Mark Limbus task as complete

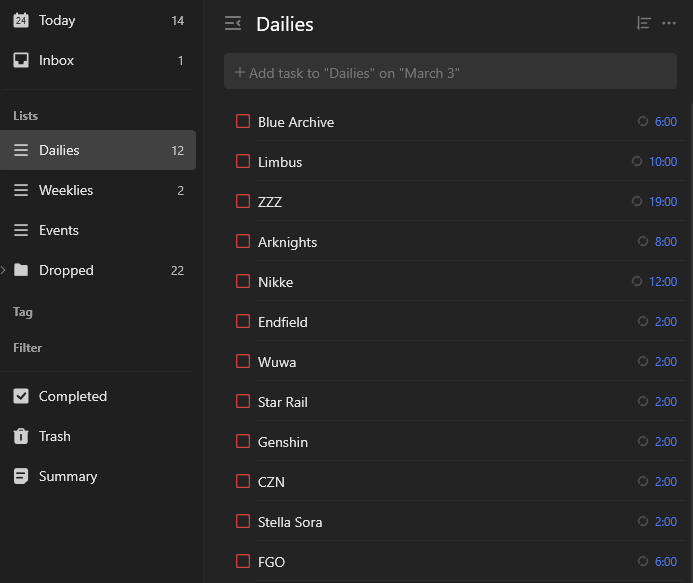click(x=243, y=161)
